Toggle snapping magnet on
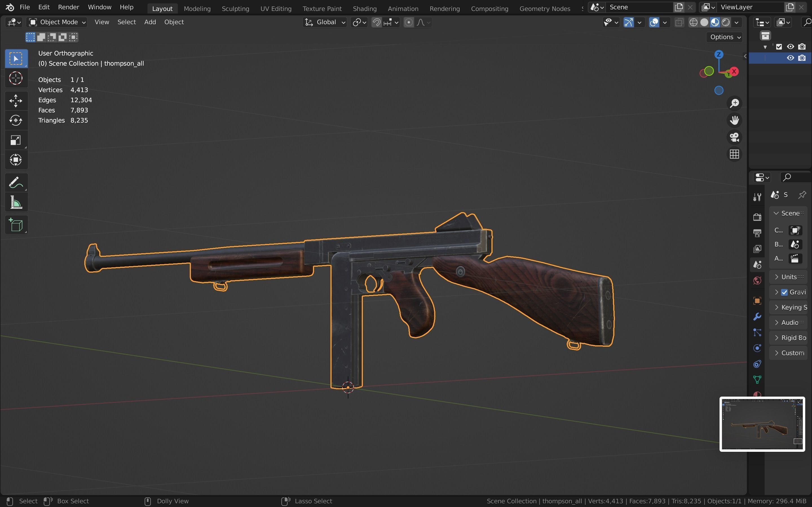This screenshot has width=812, height=507. coord(376,23)
